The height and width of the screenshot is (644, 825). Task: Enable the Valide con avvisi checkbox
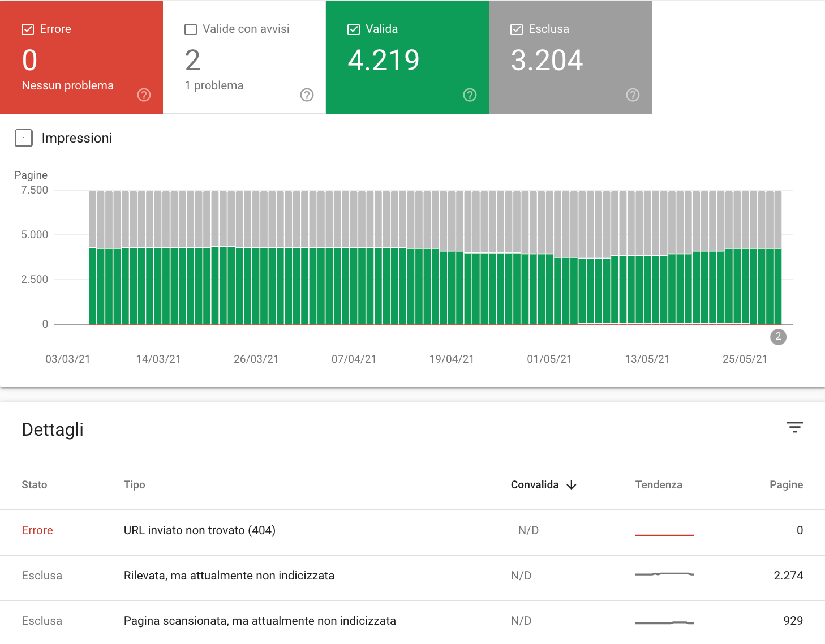coord(191,29)
